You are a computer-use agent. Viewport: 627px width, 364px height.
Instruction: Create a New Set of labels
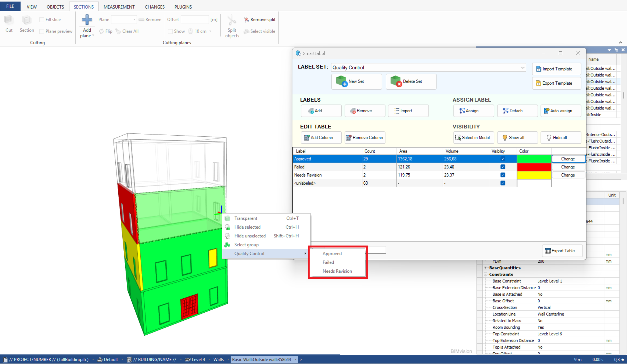[x=357, y=81]
